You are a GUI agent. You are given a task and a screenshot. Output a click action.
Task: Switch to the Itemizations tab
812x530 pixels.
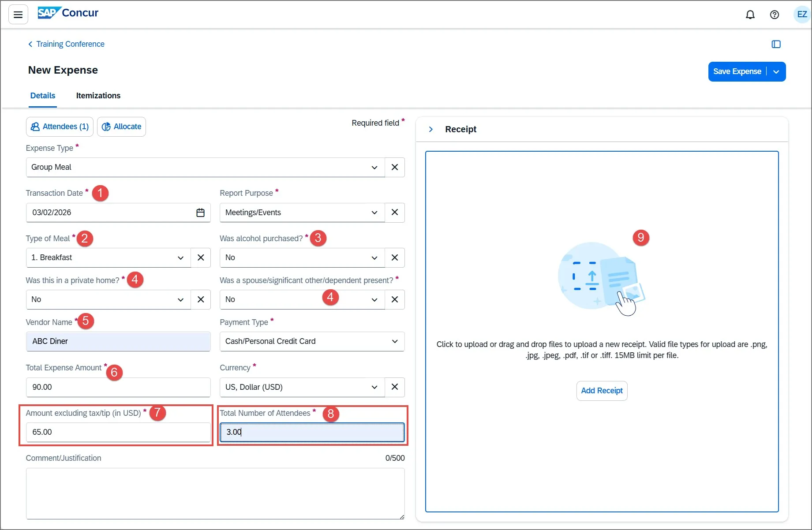tap(98, 96)
